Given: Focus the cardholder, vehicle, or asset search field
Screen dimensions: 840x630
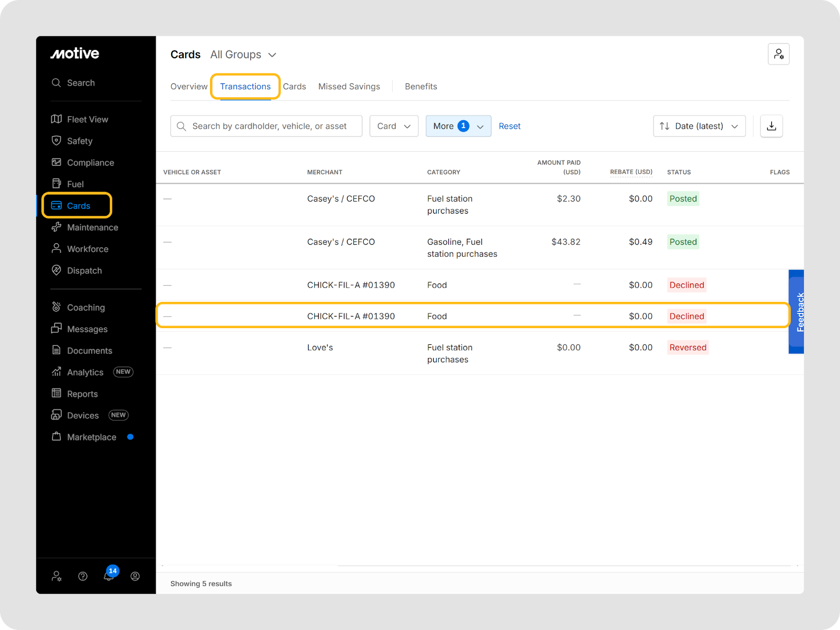Looking at the screenshot, I should click(x=269, y=126).
